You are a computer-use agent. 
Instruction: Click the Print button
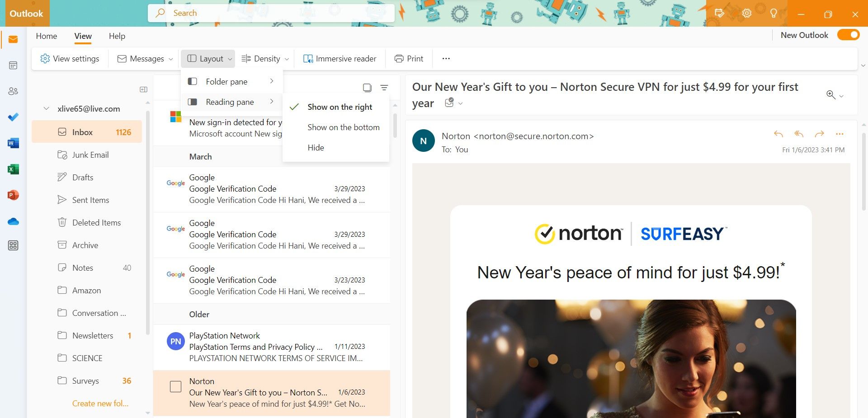coord(409,59)
